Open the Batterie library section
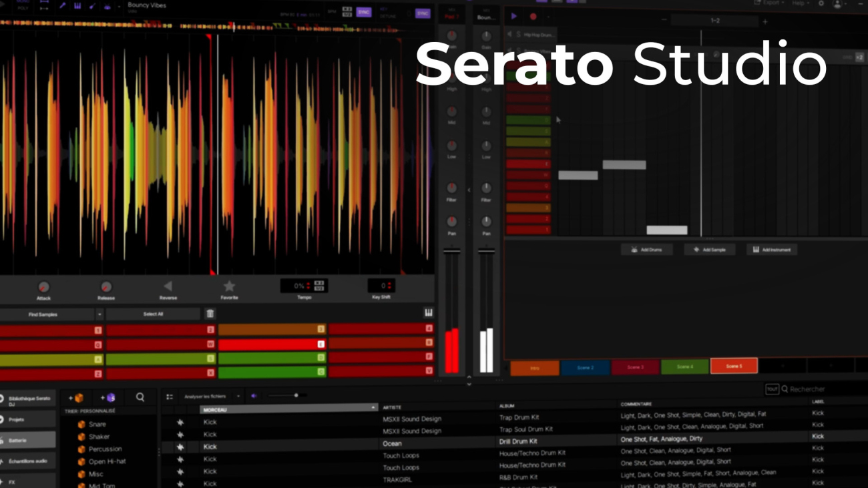The image size is (868, 488). click(x=27, y=441)
